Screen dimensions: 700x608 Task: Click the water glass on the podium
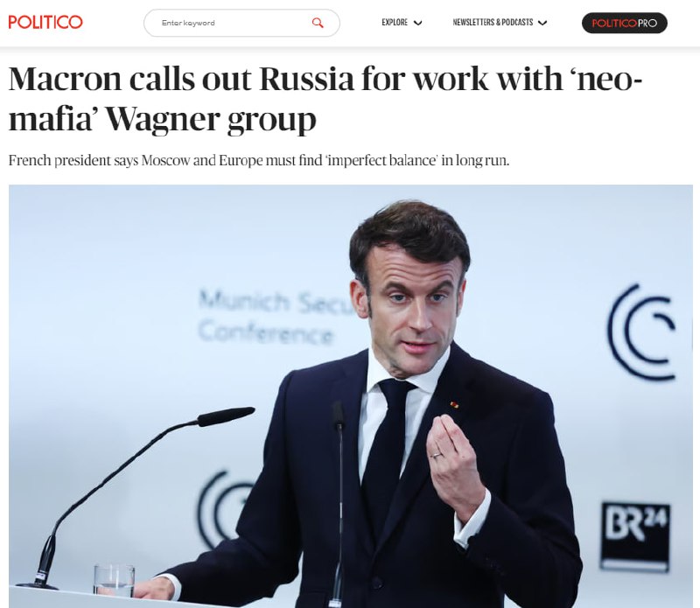tap(115, 580)
